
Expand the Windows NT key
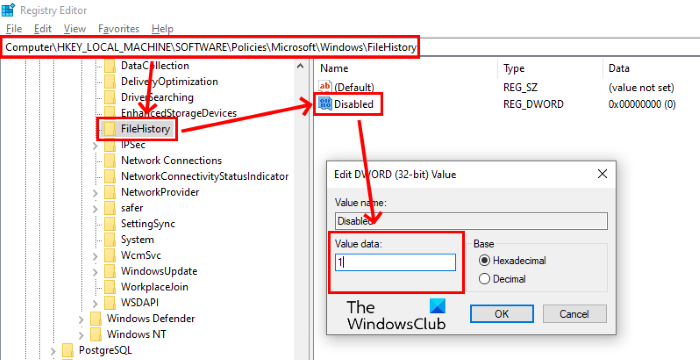tap(81, 335)
